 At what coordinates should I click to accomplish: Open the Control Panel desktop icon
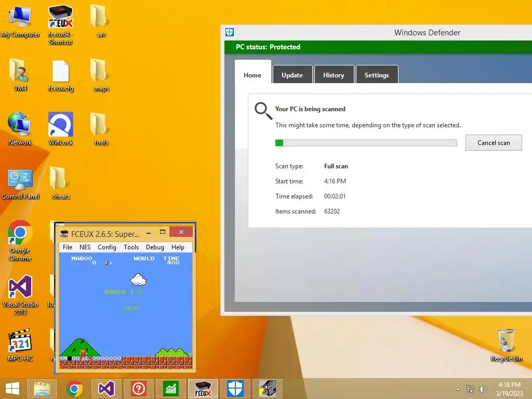pos(20,183)
